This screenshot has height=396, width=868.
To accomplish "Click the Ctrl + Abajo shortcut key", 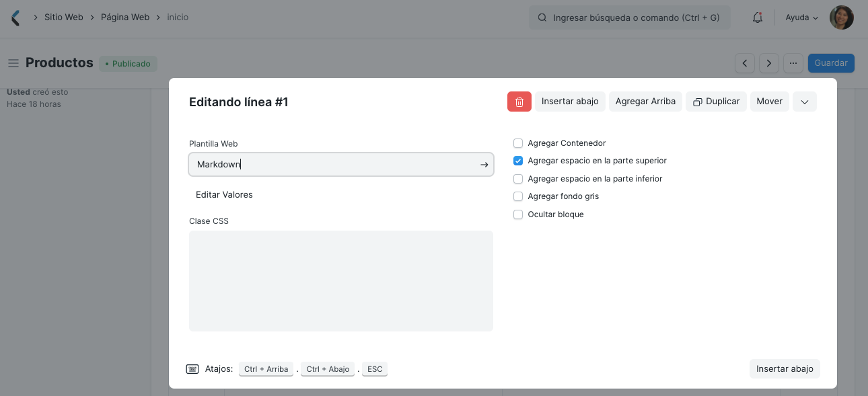I will click(x=328, y=369).
